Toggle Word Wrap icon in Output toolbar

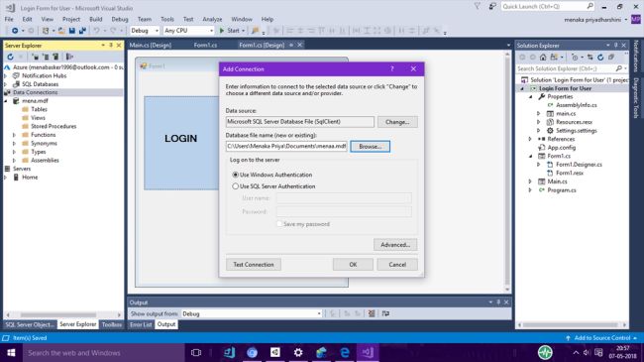385,313
